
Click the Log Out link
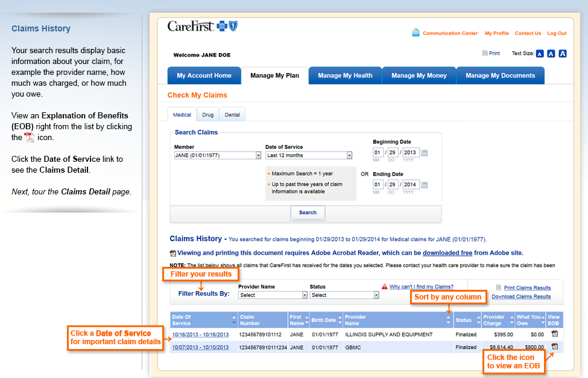tap(557, 33)
